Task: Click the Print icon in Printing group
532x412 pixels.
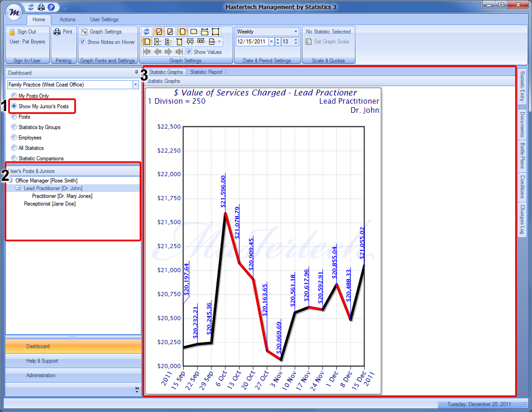Action: coord(57,32)
